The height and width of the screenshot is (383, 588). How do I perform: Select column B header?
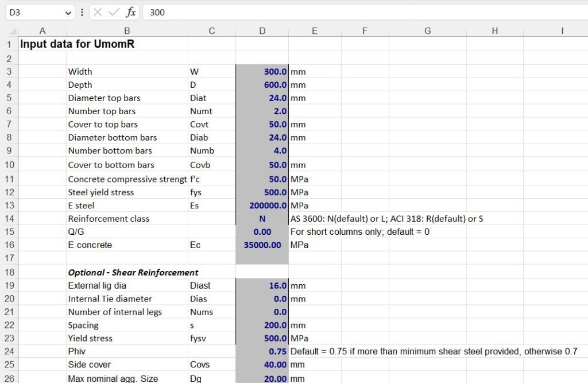point(127,31)
